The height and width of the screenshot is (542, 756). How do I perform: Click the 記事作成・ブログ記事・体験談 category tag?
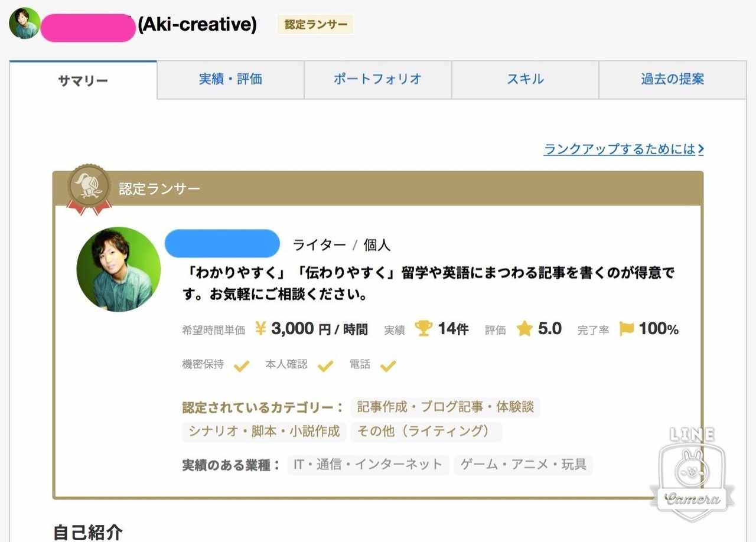(x=445, y=407)
